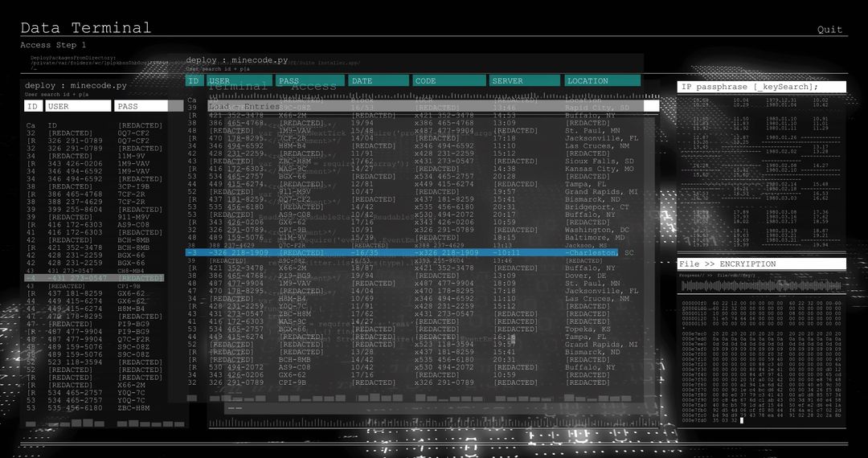Click PASS header in left deploy panel
Viewport: 868px width, 458px height.
point(141,106)
